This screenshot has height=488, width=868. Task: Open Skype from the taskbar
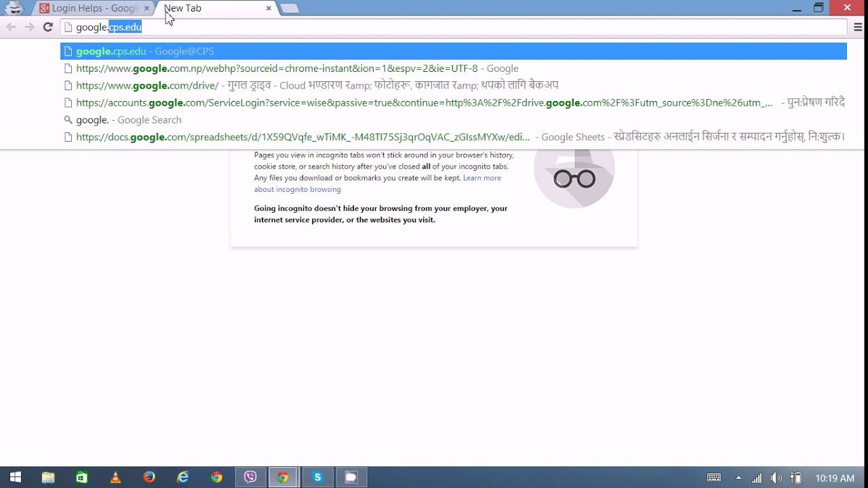317,477
